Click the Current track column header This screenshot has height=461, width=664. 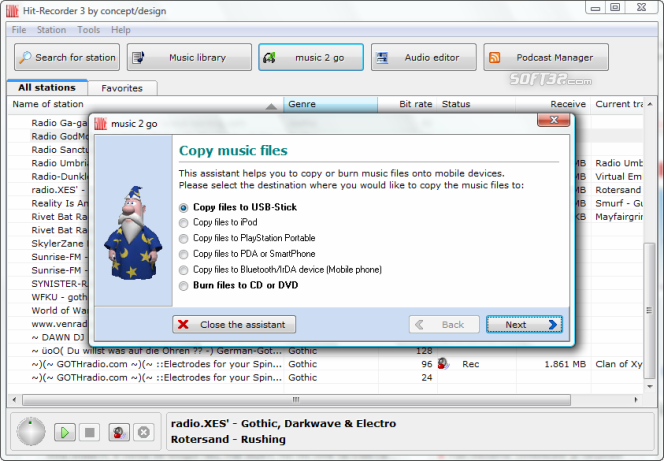(619, 104)
